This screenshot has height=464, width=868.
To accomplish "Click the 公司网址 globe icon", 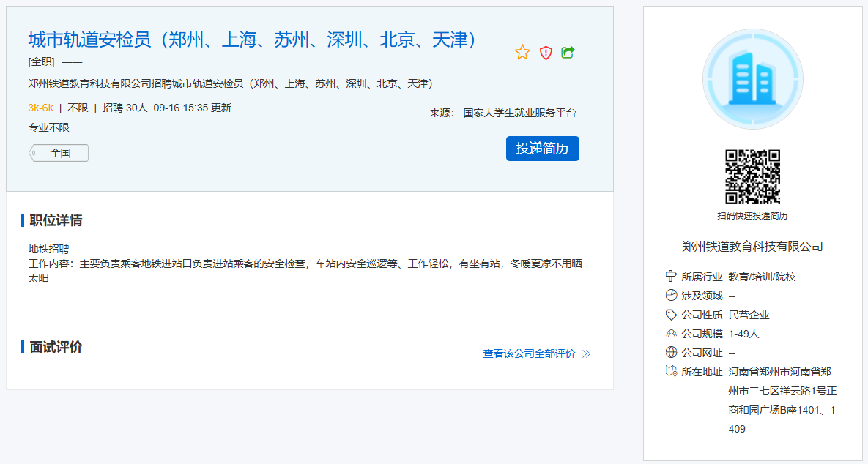I will tap(671, 353).
